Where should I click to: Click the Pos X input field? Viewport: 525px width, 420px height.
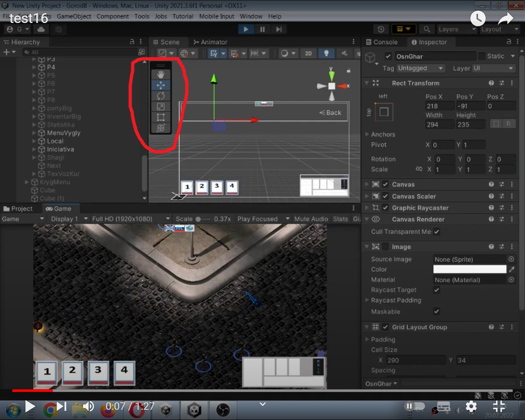pos(440,106)
